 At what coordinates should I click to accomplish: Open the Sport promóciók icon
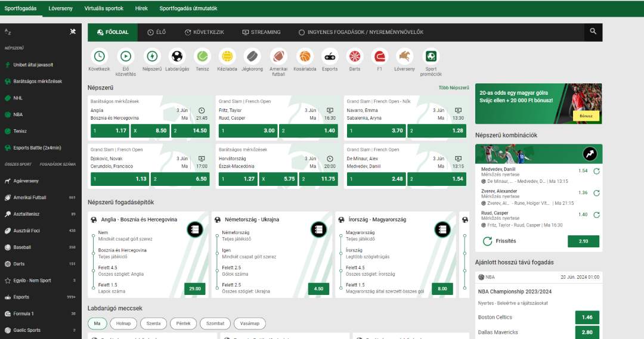point(431,56)
